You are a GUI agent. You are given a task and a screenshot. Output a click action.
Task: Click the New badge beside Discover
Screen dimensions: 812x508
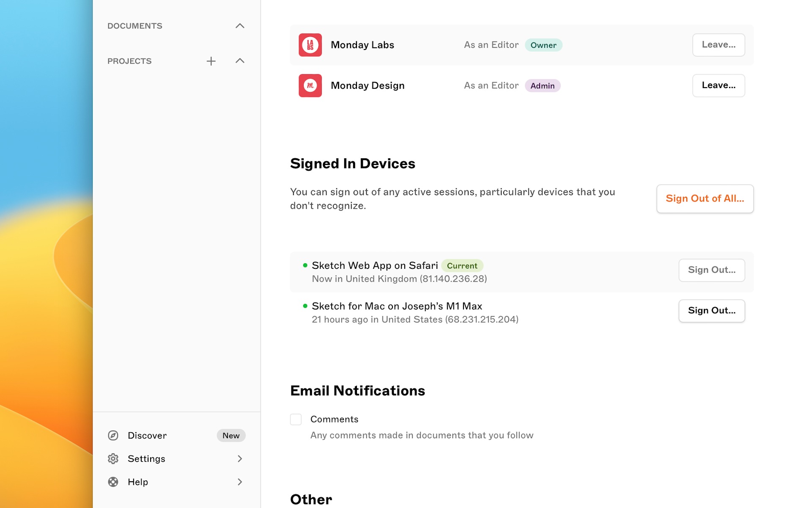click(231, 435)
